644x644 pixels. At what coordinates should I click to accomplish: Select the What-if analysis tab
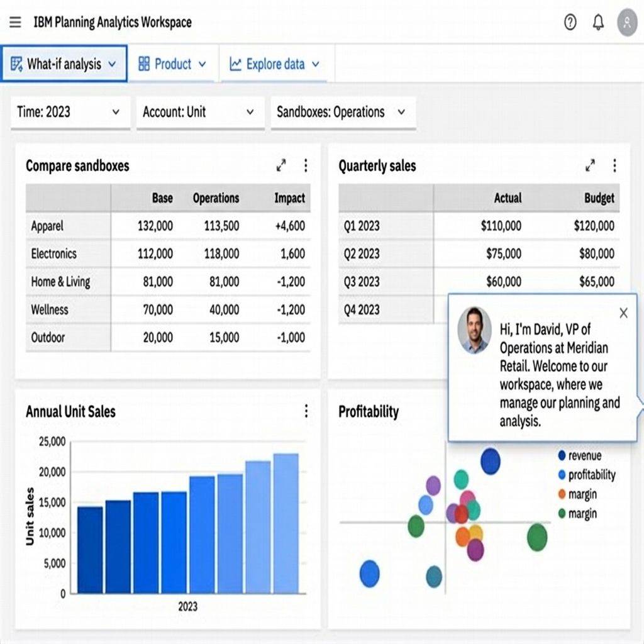click(64, 64)
